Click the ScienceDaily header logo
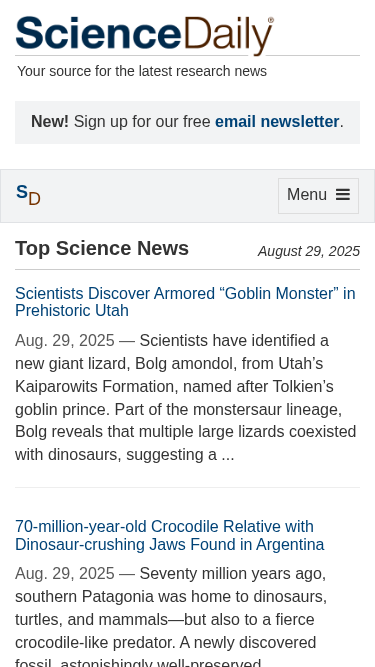375x667 pixels. tap(145, 36)
